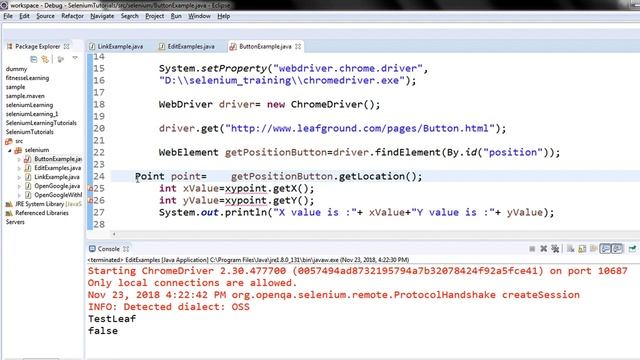Open the Window menu

[x=199, y=16]
